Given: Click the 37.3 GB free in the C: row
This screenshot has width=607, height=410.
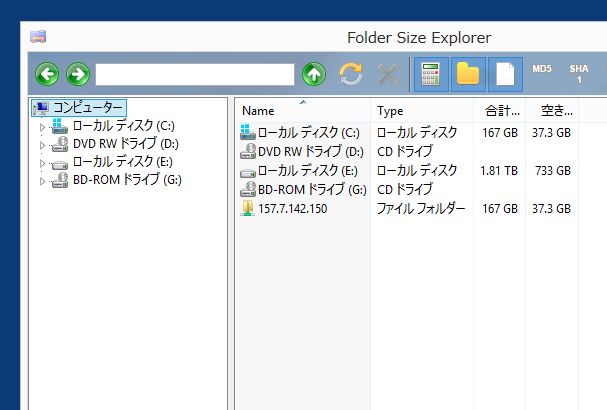Looking at the screenshot, I should tap(551, 133).
